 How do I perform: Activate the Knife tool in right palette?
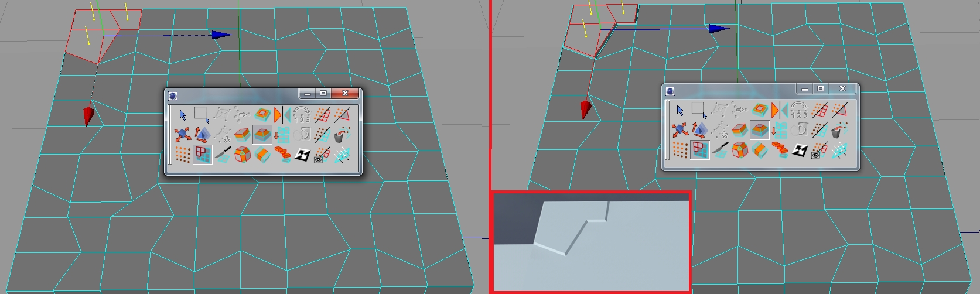(720, 150)
